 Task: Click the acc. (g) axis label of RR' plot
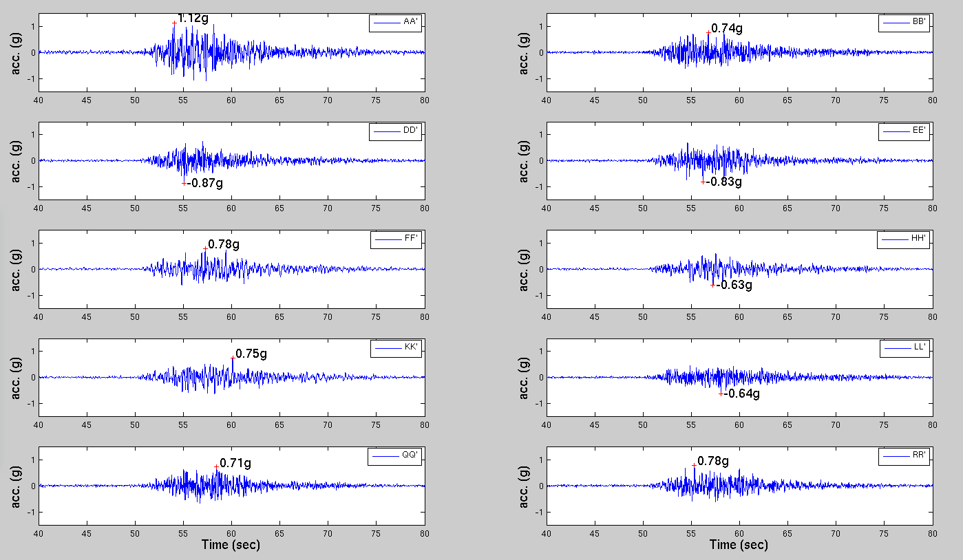pos(525,486)
